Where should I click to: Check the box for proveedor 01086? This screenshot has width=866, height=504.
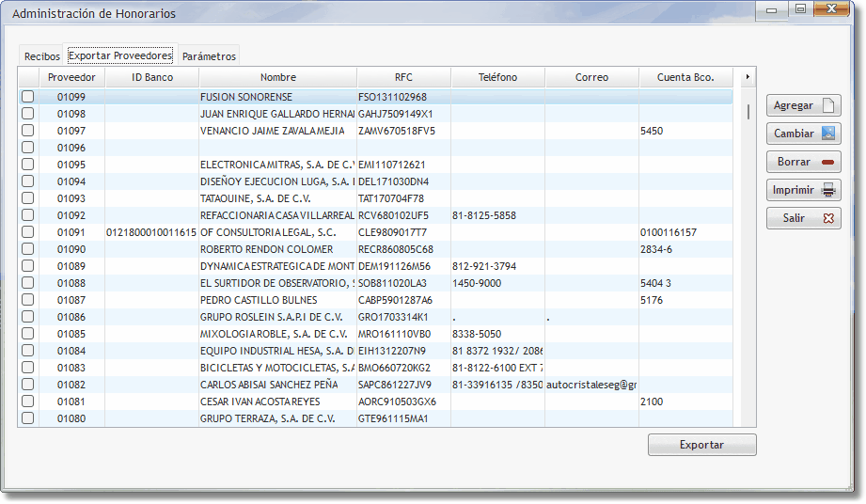coord(27,317)
